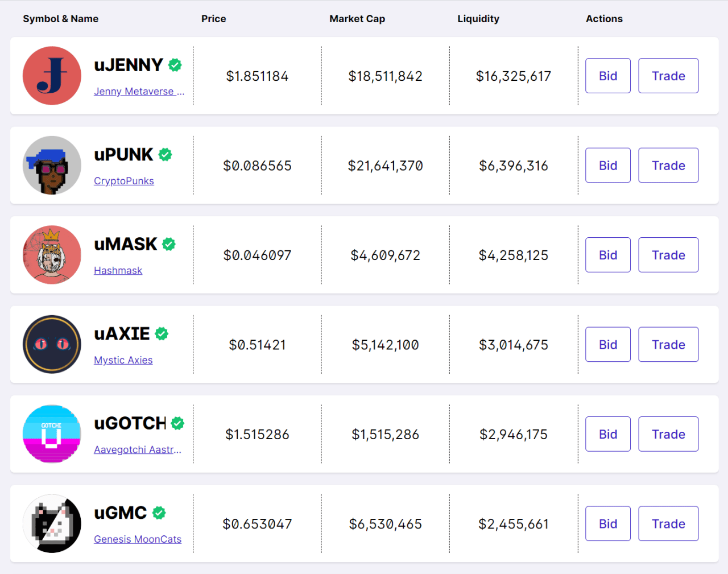Select price value $0.653047
Image resolution: width=728 pixels, height=574 pixels.
pos(257,524)
